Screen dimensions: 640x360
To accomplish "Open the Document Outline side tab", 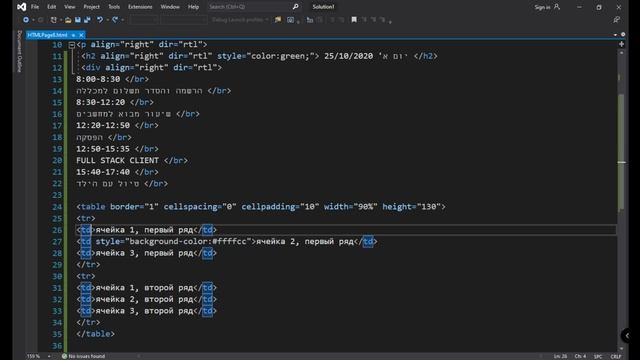I will [19, 51].
